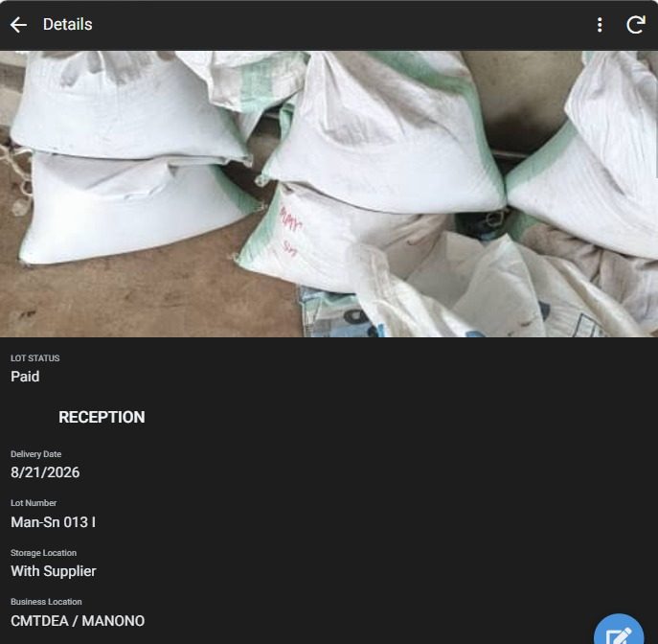The width and height of the screenshot is (658, 644).
Task: Click the LOT STATUS label
Action: coord(35,358)
